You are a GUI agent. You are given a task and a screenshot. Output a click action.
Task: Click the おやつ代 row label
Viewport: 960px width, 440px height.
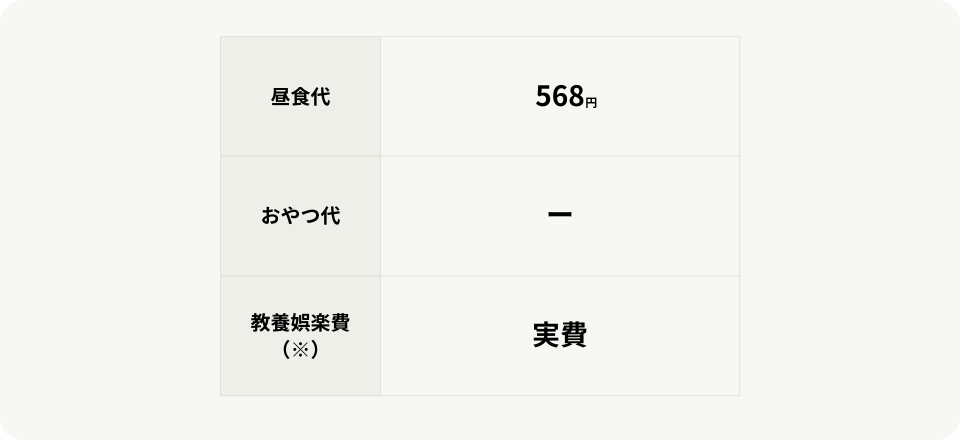tap(300, 216)
